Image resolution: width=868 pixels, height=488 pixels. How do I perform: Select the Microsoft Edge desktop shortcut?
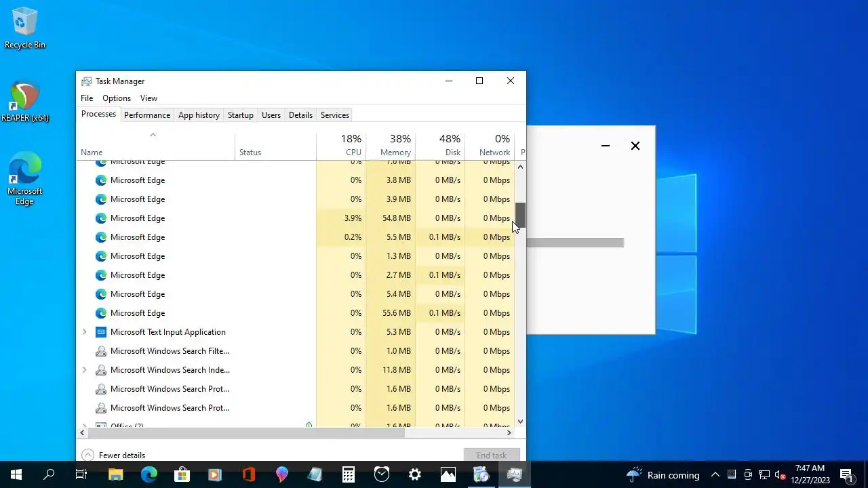point(25,179)
